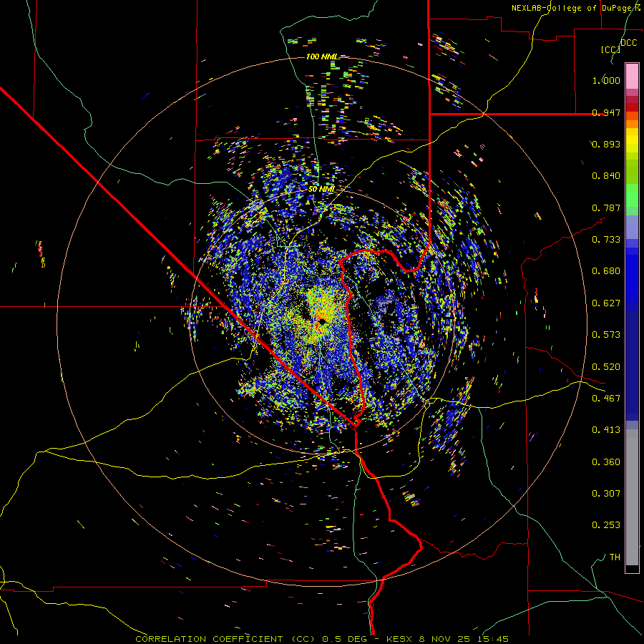The height and width of the screenshot is (644, 644).
Task: Click the 0.307 scale label
Action: point(606,494)
